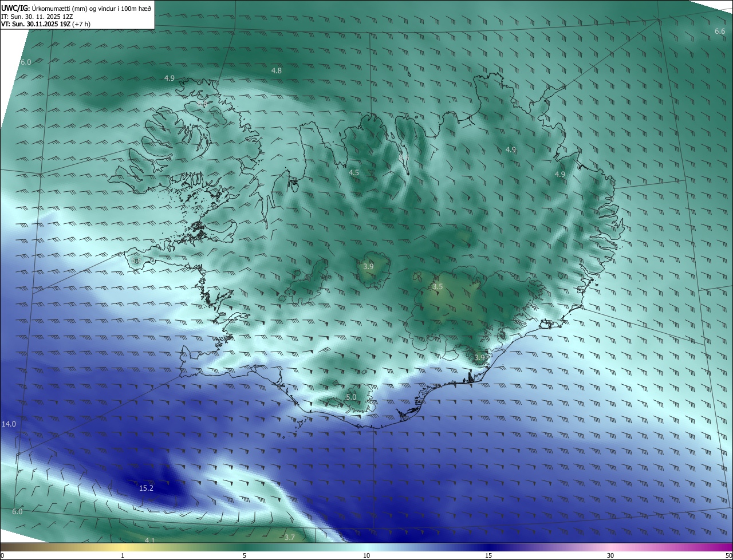Click the 5.0 value on Mýrdalsjökull glacier
The width and height of the screenshot is (733, 560).
coord(352,397)
